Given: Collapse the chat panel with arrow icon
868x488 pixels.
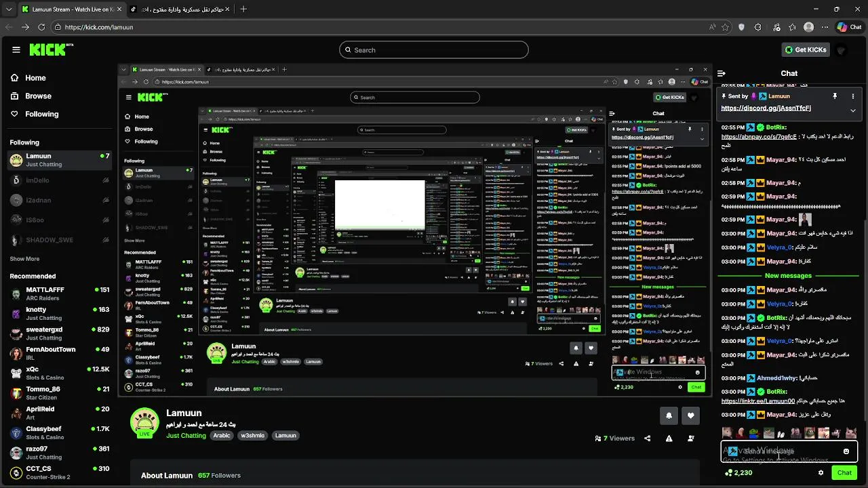Looking at the screenshot, I should tap(722, 73).
